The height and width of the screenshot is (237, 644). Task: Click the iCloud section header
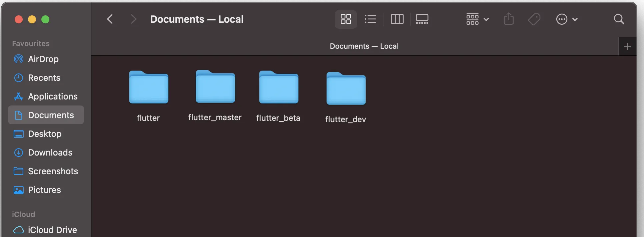point(23,214)
